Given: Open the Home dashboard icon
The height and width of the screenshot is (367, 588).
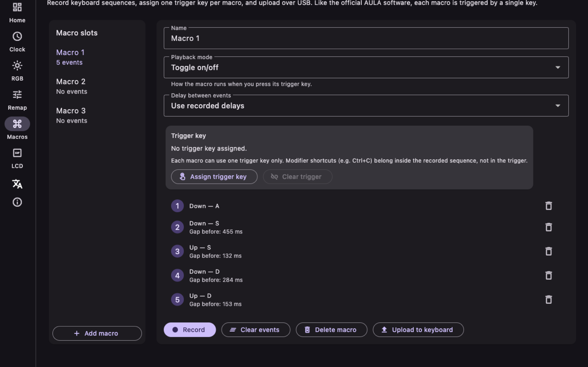Looking at the screenshot, I should coord(17,7).
